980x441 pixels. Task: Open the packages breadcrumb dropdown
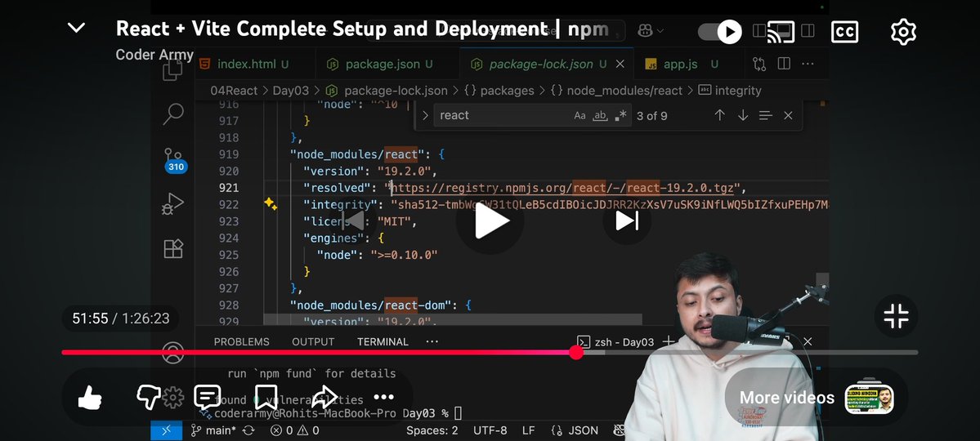(499, 91)
